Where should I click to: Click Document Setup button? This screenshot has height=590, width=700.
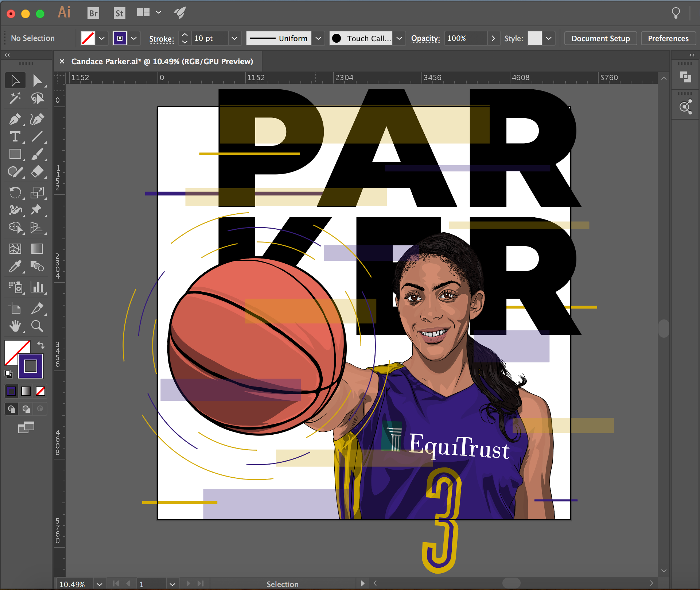pyautogui.click(x=600, y=38)
